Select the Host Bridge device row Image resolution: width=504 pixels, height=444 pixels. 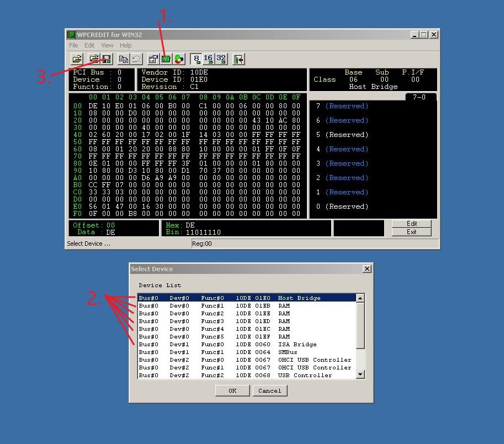click(247, 298)
